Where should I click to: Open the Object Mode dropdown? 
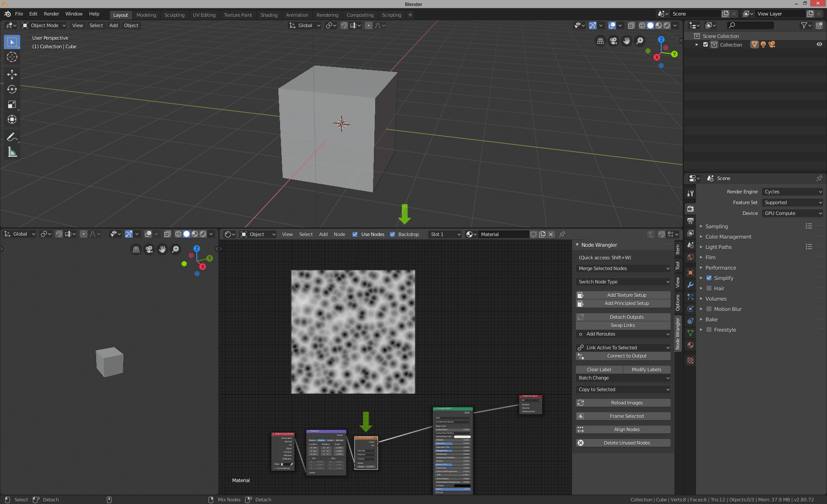[x=44, y=25]
